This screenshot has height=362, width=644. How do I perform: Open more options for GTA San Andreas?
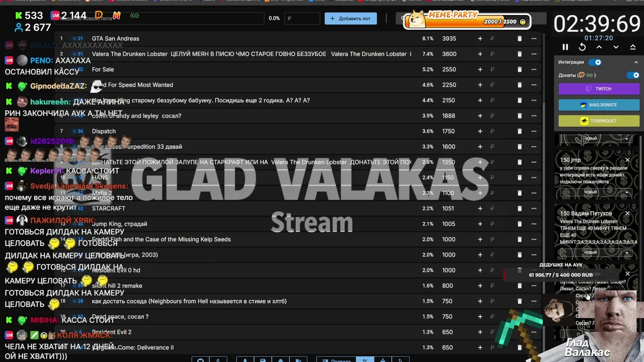click(534, 38)
